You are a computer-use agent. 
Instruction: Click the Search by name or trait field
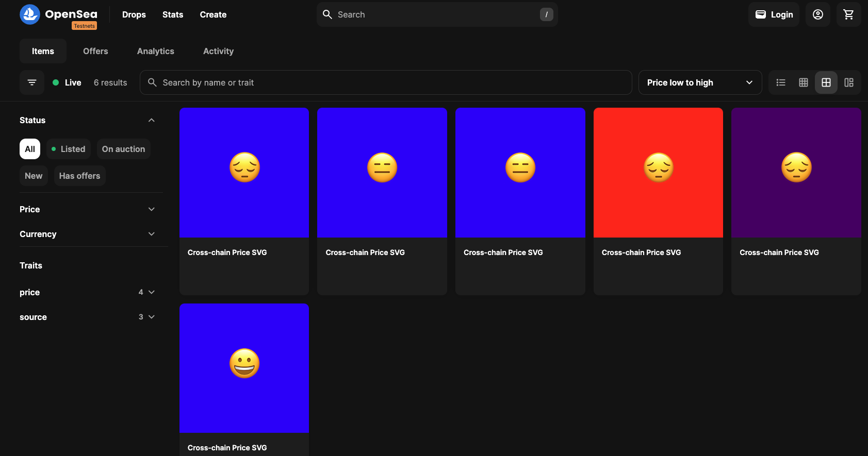pyautogui.click(x=386, y=82)
